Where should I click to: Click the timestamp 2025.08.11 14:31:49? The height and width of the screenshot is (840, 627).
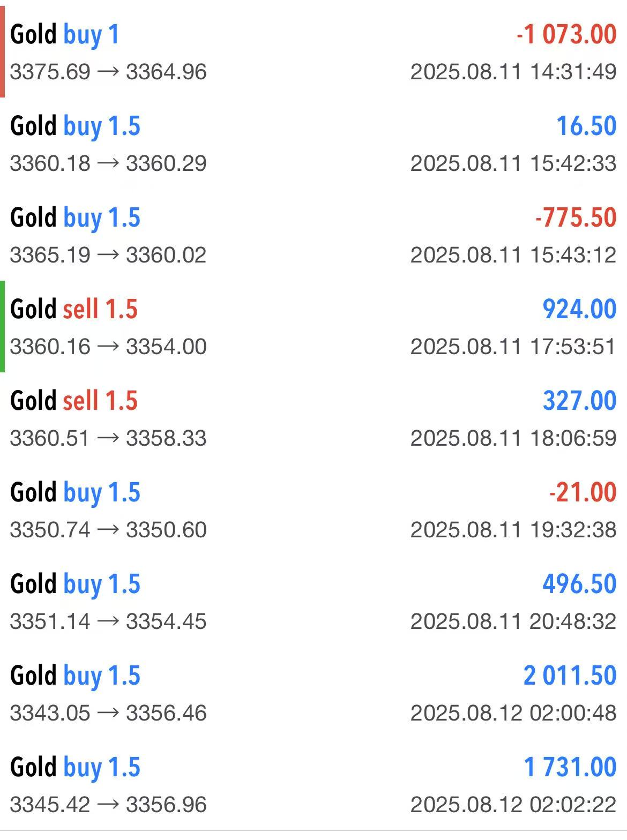513,72
